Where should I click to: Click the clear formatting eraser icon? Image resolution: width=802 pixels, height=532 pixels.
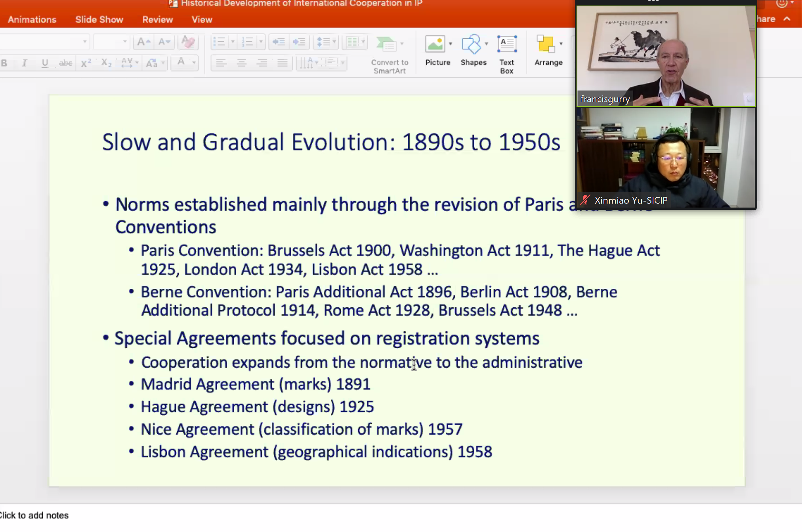[187, 42]
